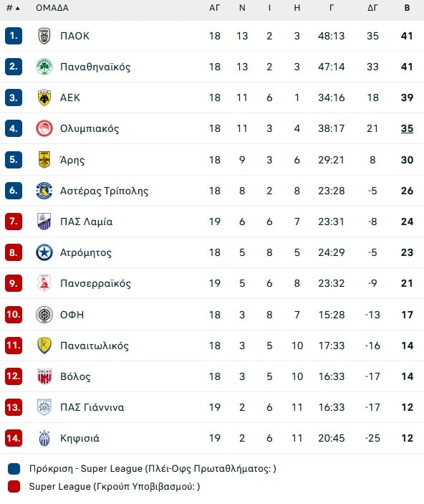
Task: Click the ΠΑΟΚ club crest icon
Action: pyautogui.click(x=44, y=36)
